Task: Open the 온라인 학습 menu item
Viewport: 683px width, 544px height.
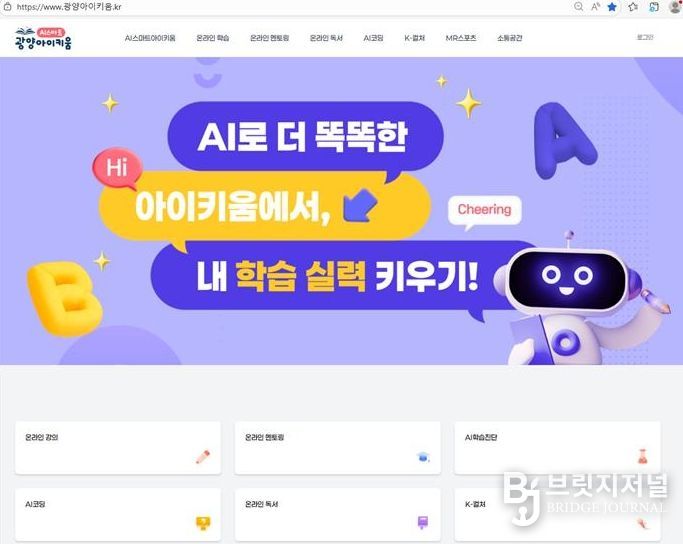Action: [213, 38]
